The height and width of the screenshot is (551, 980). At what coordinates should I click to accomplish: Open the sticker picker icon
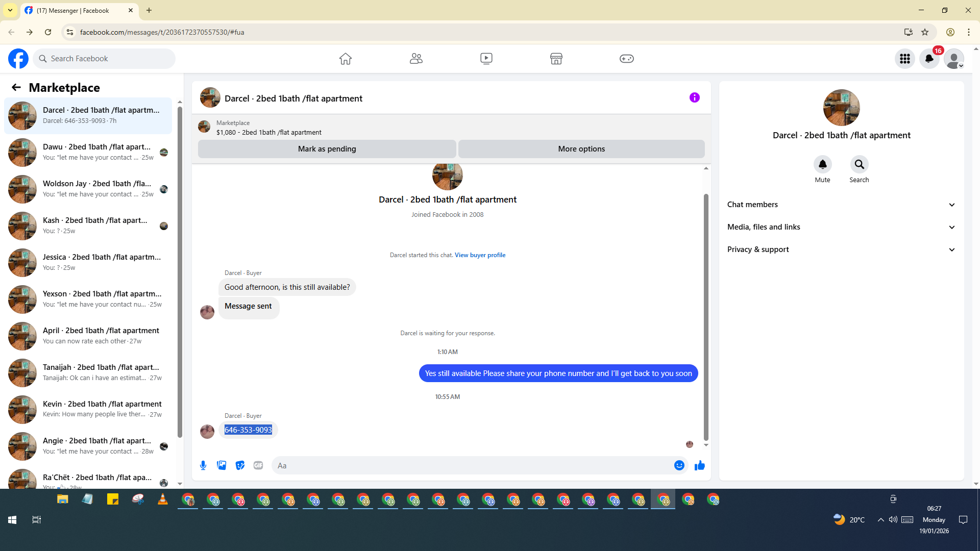tap(240, 465)
